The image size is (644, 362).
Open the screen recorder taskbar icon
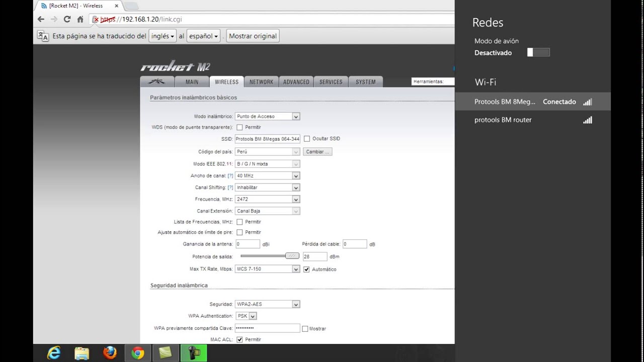(193, 353)
